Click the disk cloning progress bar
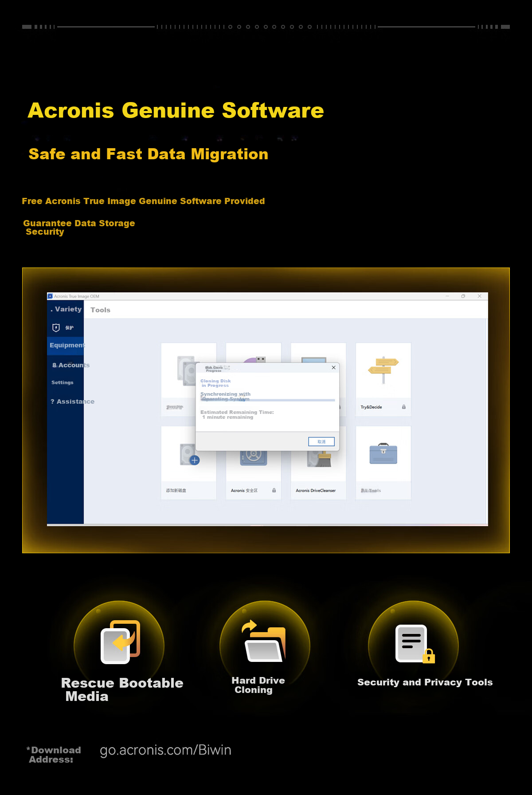Image resolution: width=532 pixels, height=795 pixels. (268, 400)
